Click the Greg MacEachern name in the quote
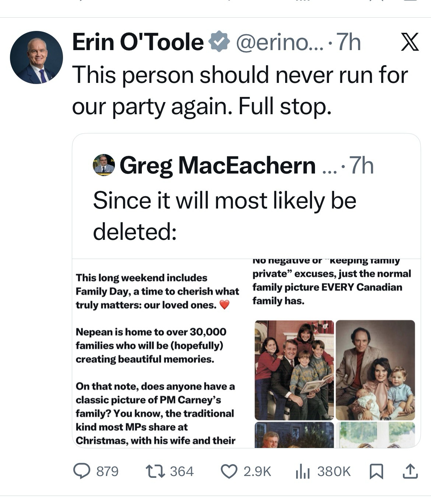 tap(217, 165)
